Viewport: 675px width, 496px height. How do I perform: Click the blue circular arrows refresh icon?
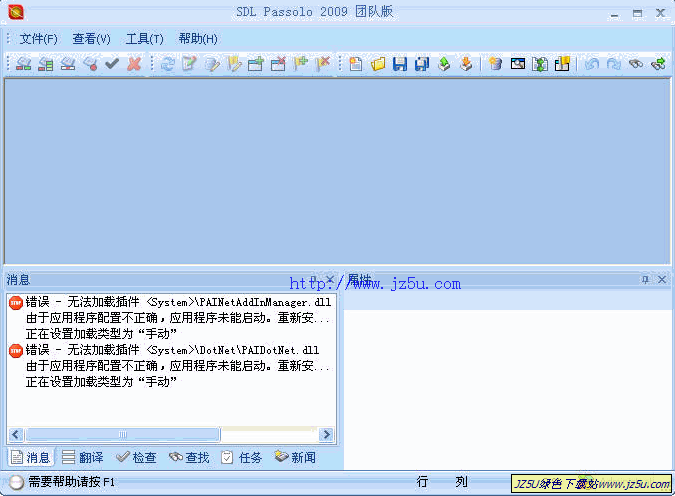click(x=167, y=64)
